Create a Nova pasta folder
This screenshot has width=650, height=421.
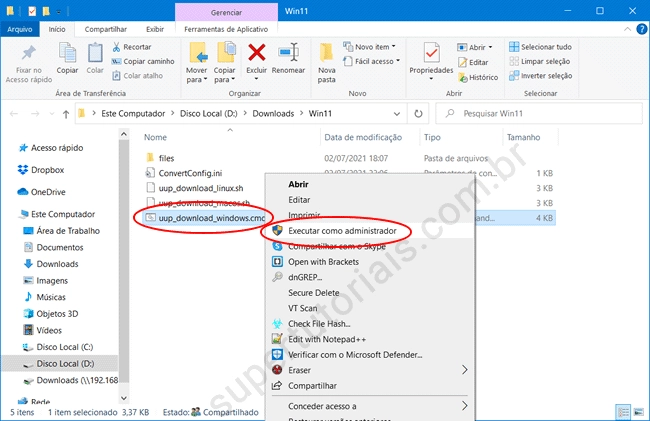tap(327, 63)
